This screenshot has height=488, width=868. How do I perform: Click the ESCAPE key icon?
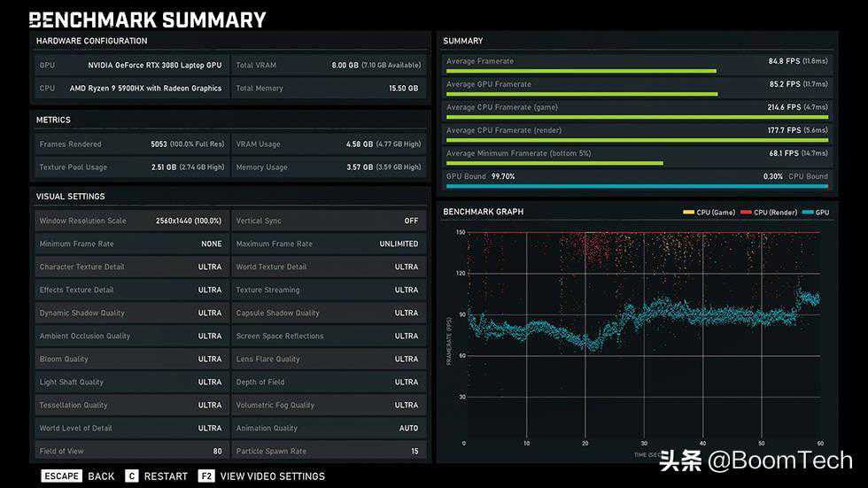click(x=62, y=476)
